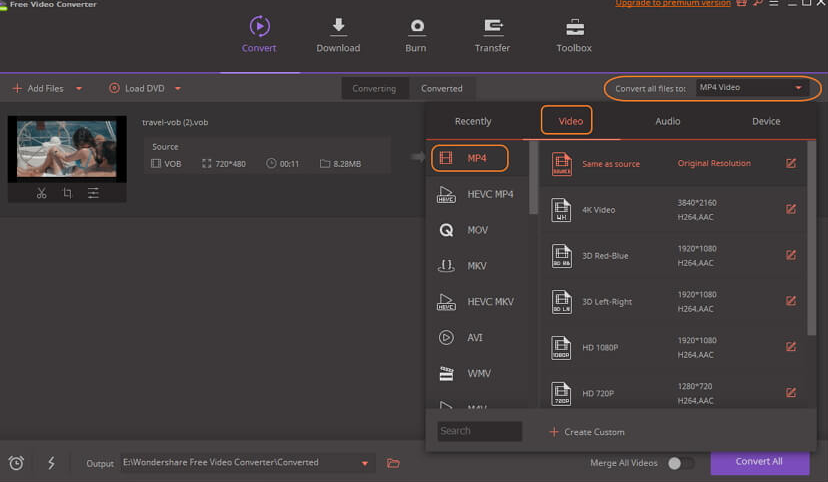Choose HEVC MP4 format
The height and width of the screenshot is (482, 828).
pyautogui.click(x=476, y=194)
